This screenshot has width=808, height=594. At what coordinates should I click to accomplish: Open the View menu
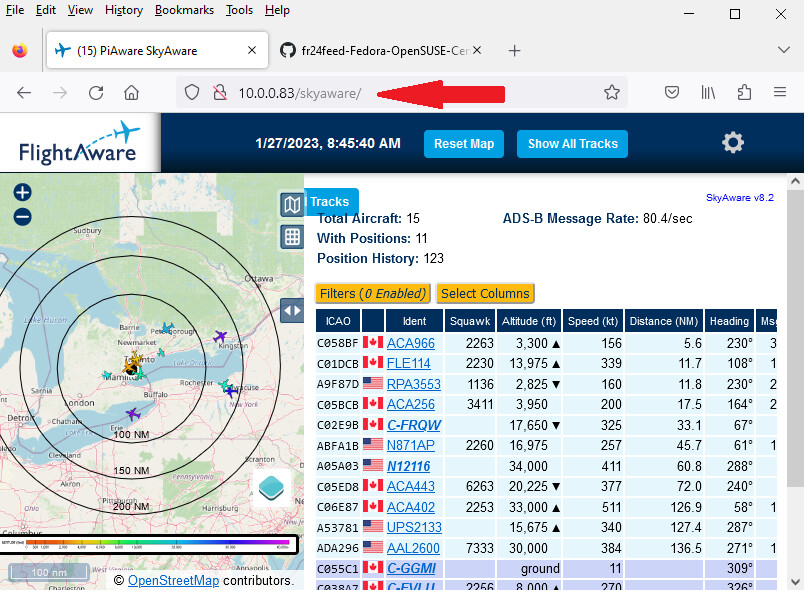tap(80, 10)
